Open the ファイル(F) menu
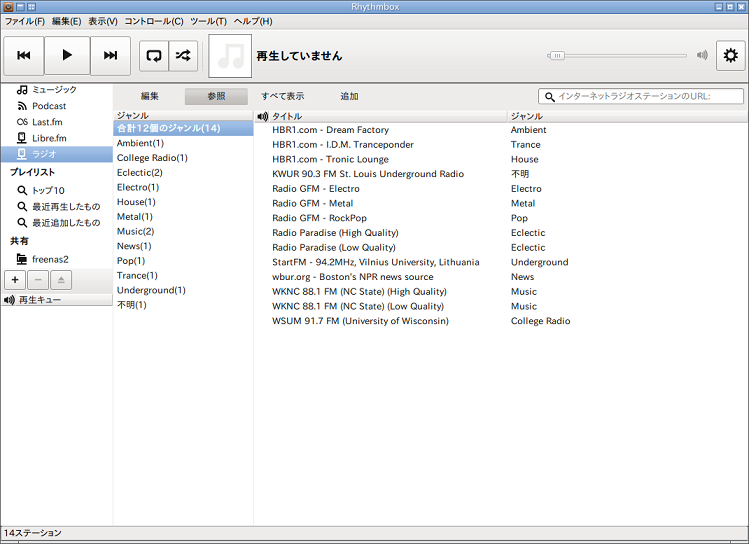 tap(25, 21)
